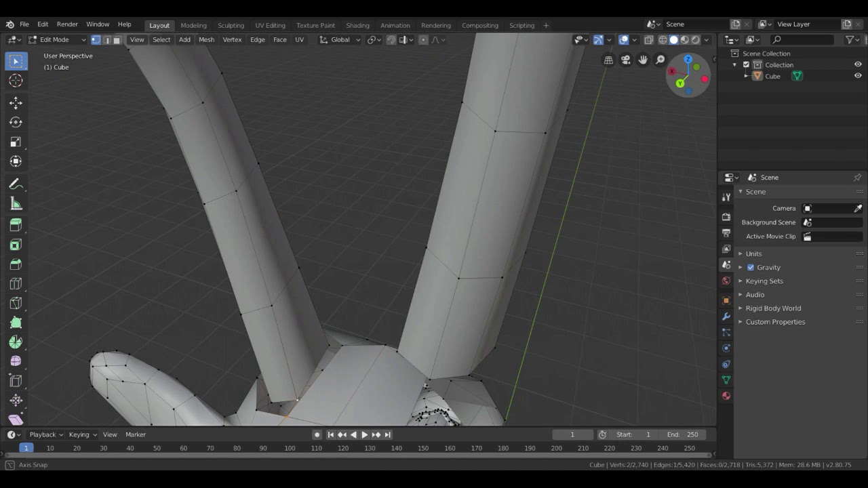This screenshot has height=488, width=868.
Task: Open Global transform orientation dropdown
Action: tap(340, 39)
